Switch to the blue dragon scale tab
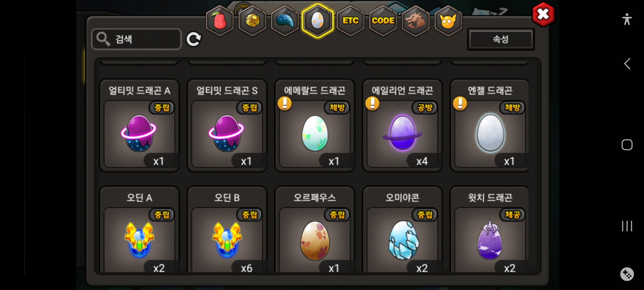This screenshot has height=290, width=644. point(285,21)
